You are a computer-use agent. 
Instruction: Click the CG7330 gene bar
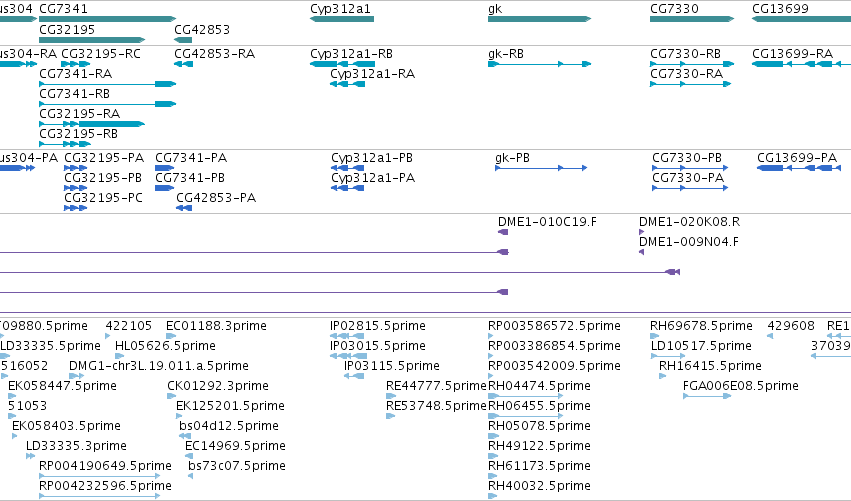point(692,19)
